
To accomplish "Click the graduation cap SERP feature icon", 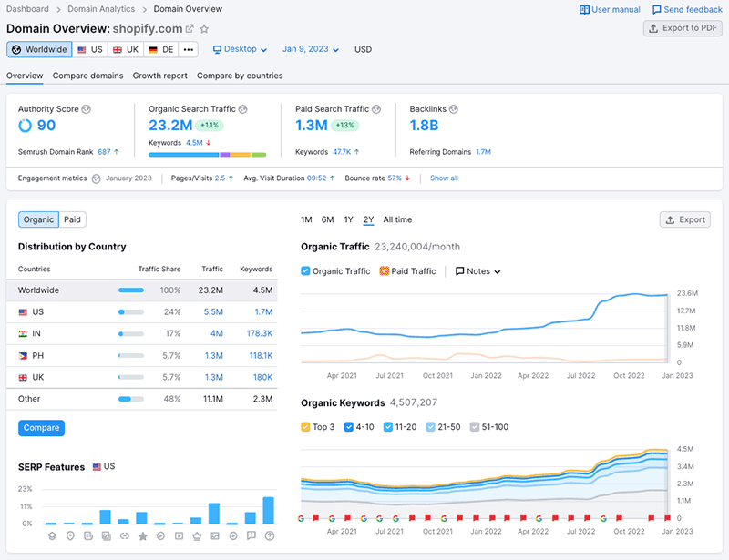I will 52,536.
